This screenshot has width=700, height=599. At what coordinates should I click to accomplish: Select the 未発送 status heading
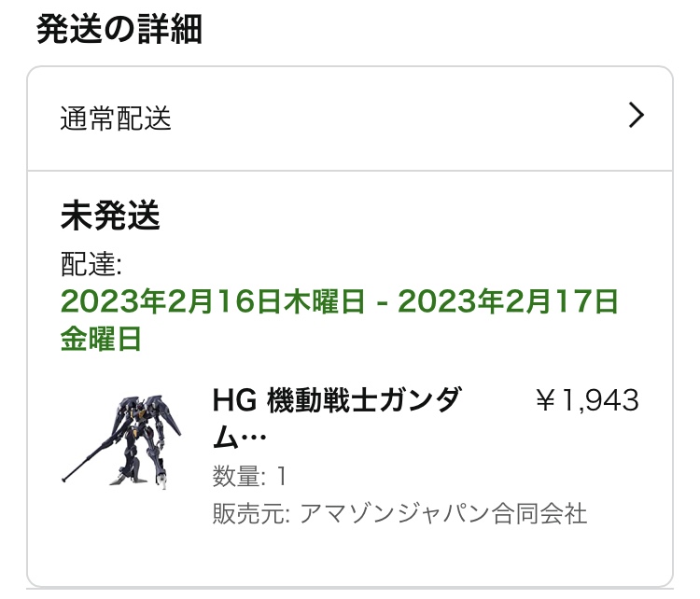[x=110, y=216]
